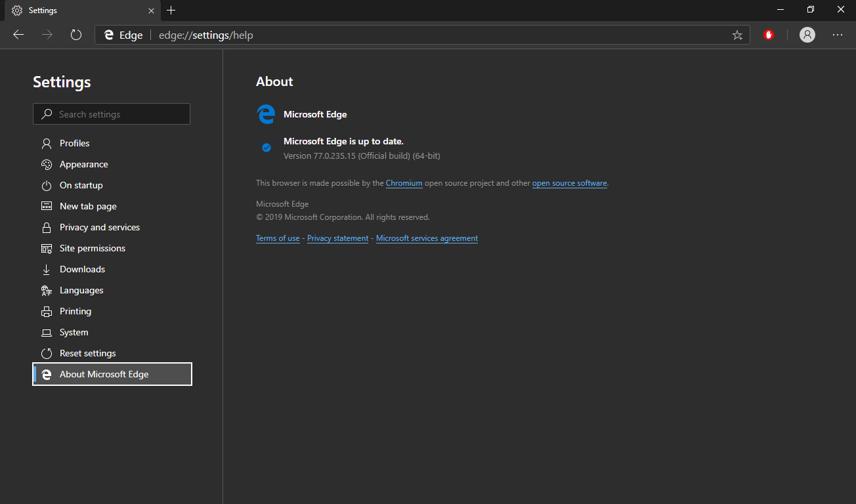856x504 pixels.
Task: Go to Appearance settings
Action: click(x=112, y=164)
